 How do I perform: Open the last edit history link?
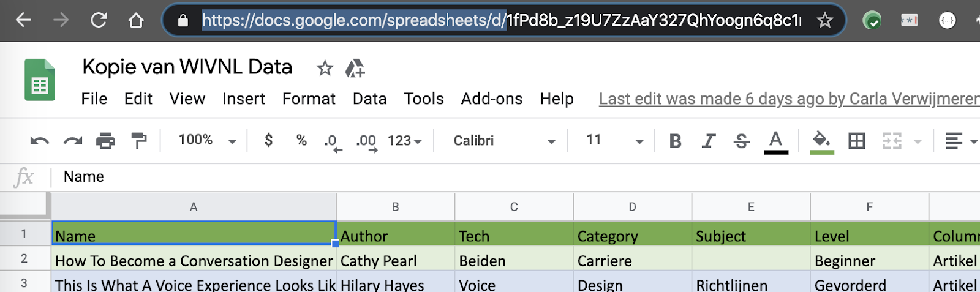click(x=789, y=99)
